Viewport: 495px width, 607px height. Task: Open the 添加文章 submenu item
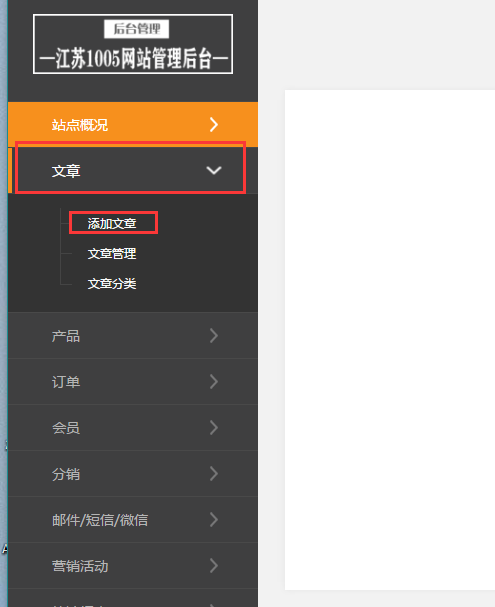pyautogui.click(x=112, y=223)
